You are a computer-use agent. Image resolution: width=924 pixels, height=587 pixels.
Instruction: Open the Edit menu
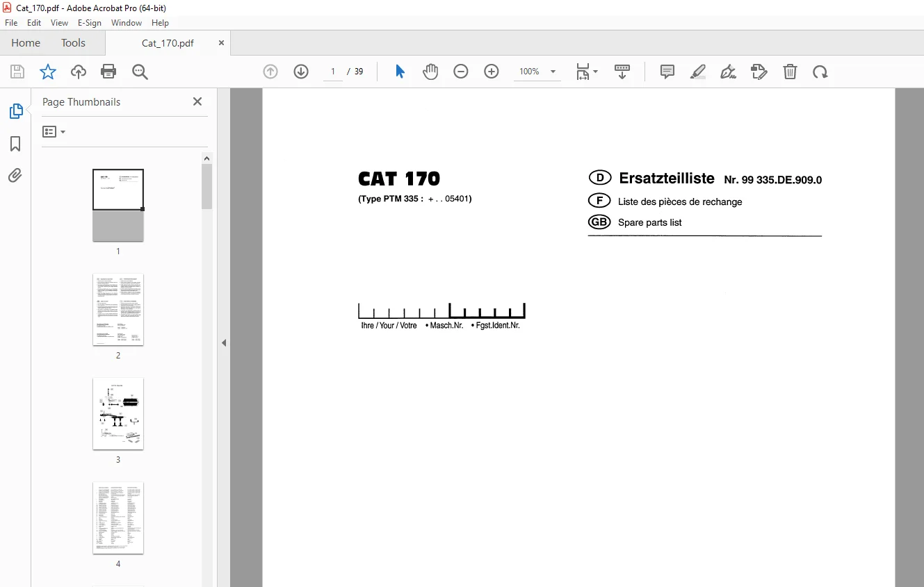coord(34,23)
